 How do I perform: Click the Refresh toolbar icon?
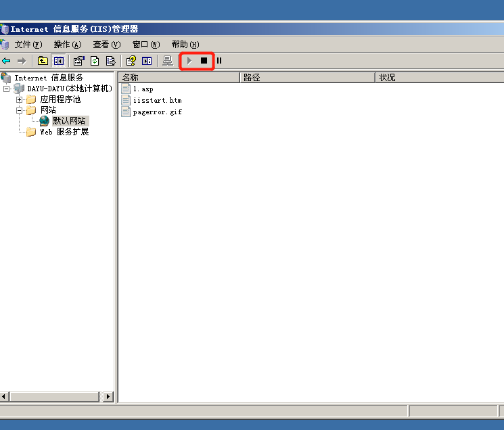pyautogui.click(x=95, y=61)
